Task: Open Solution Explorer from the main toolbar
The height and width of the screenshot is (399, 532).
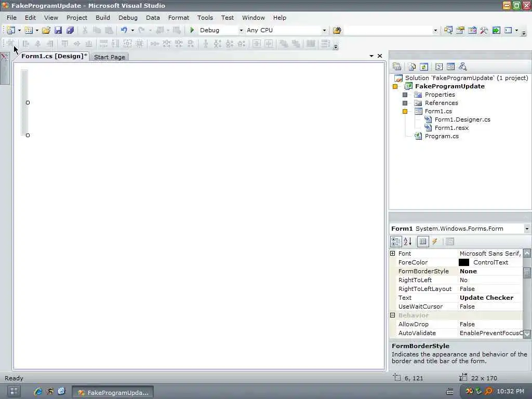Action: tap(448, 30)
